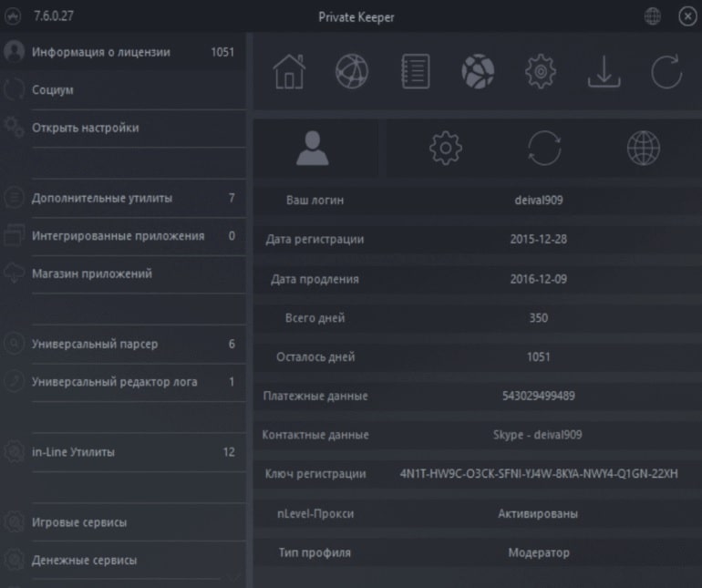702x588 pixels.
Task: Click the Дата регистрации label
Action: pyautogui.click(x=315, y=239)
